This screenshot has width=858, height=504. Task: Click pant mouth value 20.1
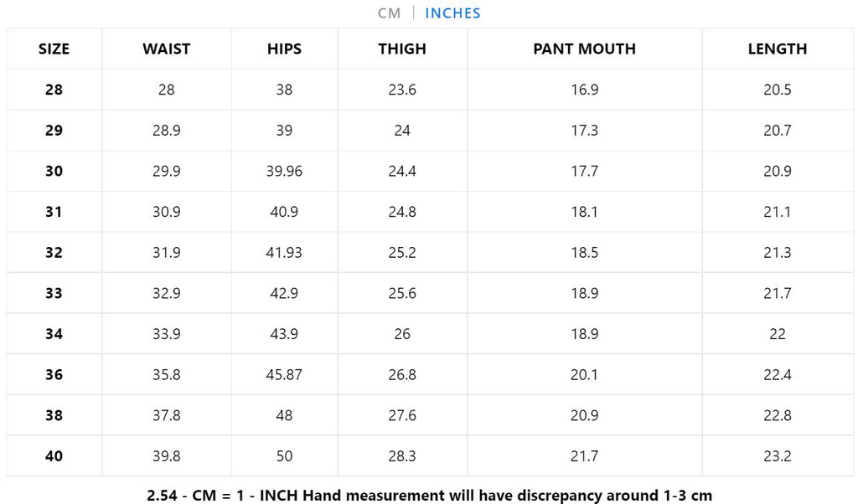[x=584, y=375]
